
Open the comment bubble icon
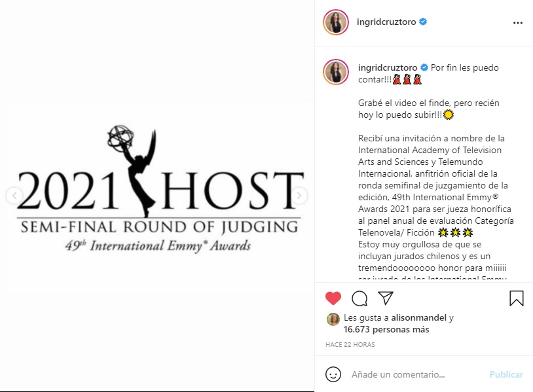[x=359, y=298]
